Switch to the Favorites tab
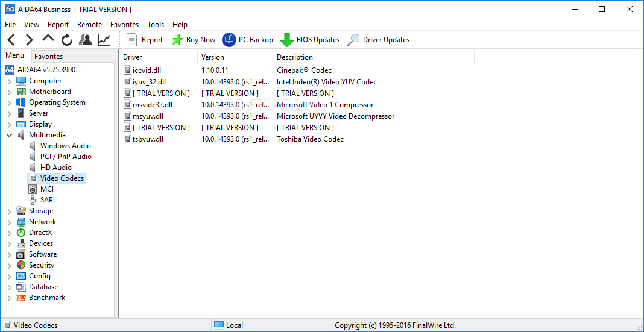The height and width of the screenshot is (332, 644). 48,56
